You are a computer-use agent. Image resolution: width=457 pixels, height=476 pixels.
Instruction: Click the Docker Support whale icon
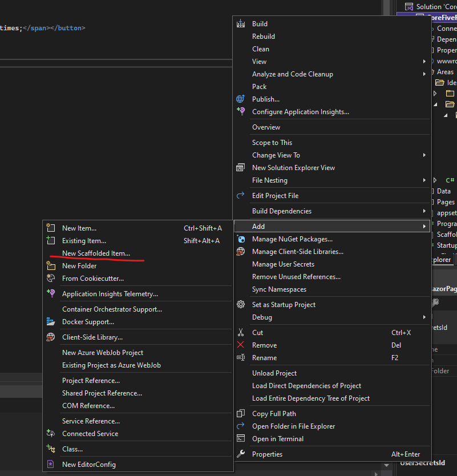(x=51, y=321)
